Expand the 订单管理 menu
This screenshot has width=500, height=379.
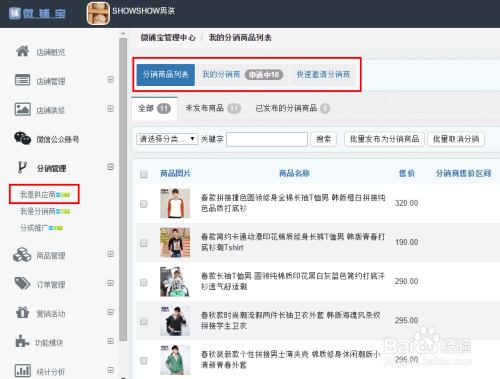pos(110,283)
